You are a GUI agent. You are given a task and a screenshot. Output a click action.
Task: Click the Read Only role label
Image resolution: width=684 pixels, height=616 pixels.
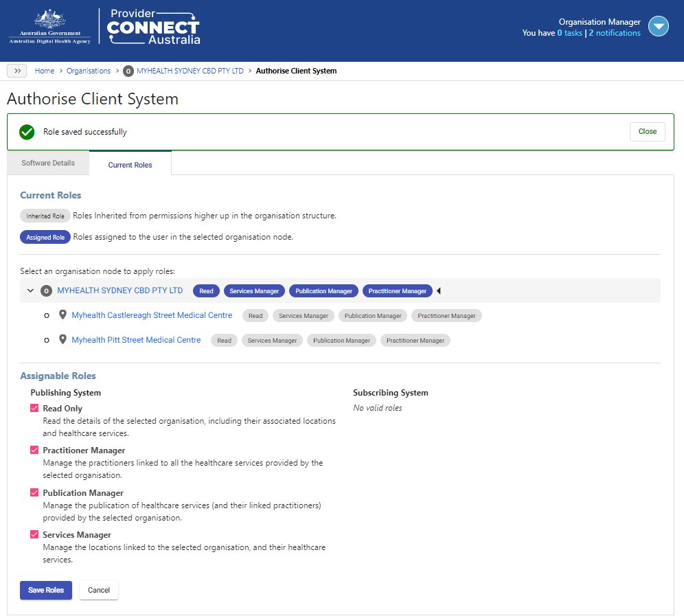coord(62,409)
